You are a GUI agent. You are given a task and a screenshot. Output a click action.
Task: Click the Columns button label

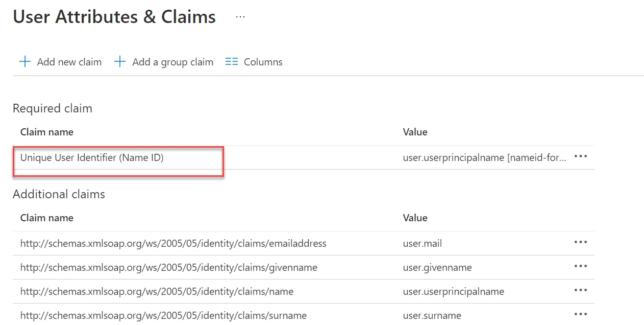(x=263, y=62)
